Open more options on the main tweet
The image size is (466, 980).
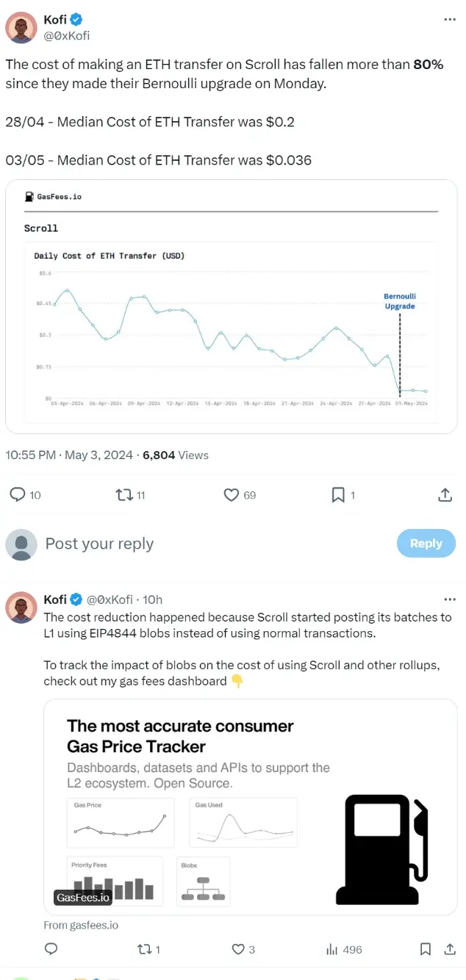[x=450, y=19]
